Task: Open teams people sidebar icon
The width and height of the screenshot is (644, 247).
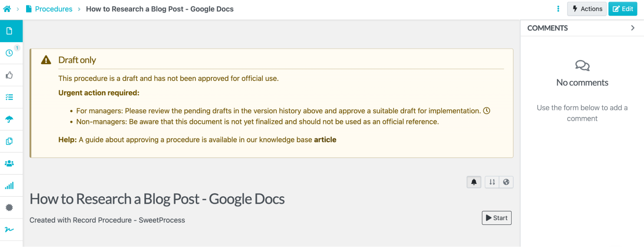Action: pyautogui.click(x=9, y=163)
